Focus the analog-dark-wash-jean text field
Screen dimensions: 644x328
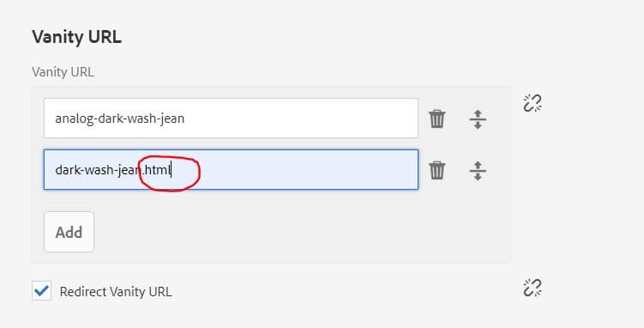tap(231, 118)
